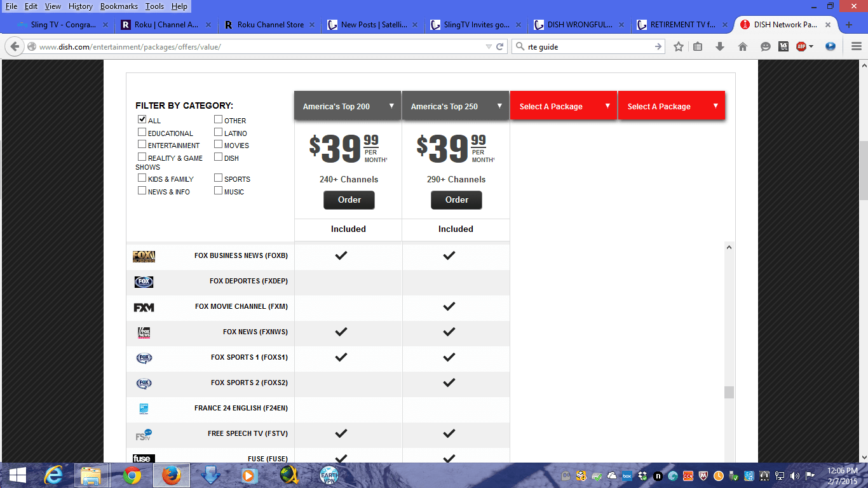Screen dimensions: 868x488
Task: Open the America's Top 250 package dropdown
Action: [456, 106]
